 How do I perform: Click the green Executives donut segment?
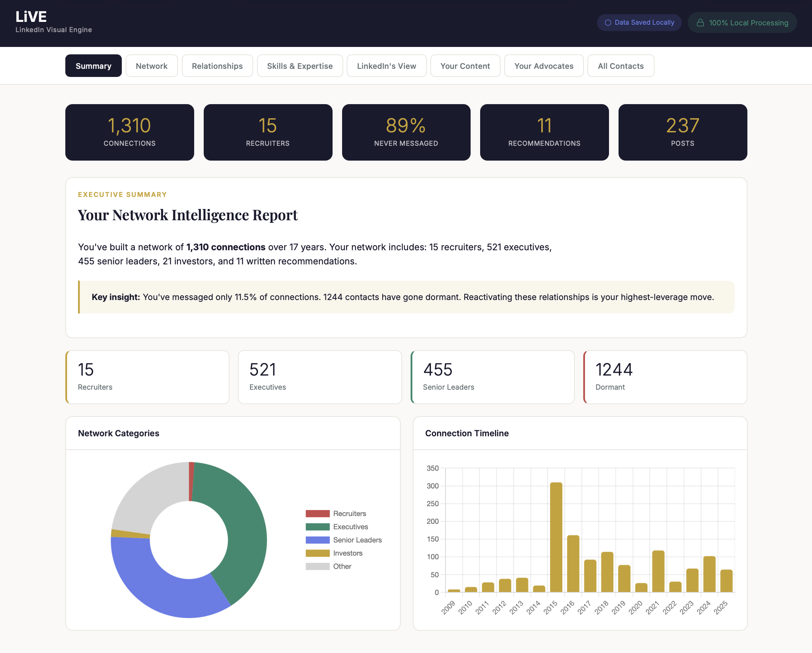(x=245, y=527)
